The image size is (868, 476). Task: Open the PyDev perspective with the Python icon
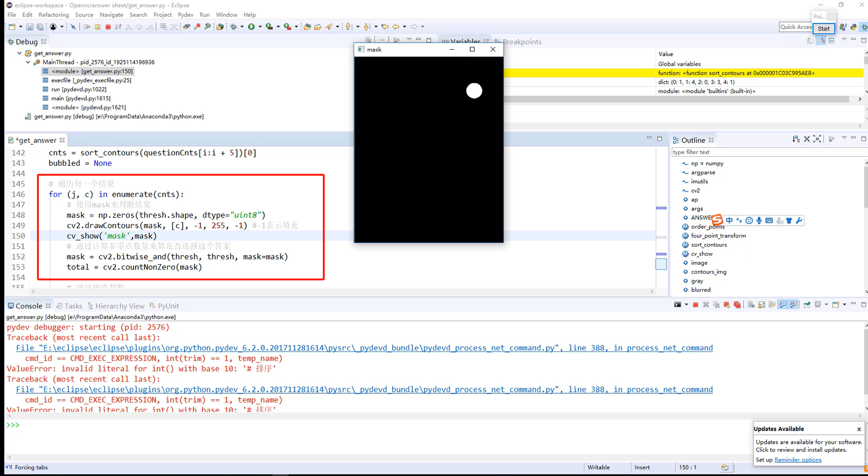[x=853, y=27]
